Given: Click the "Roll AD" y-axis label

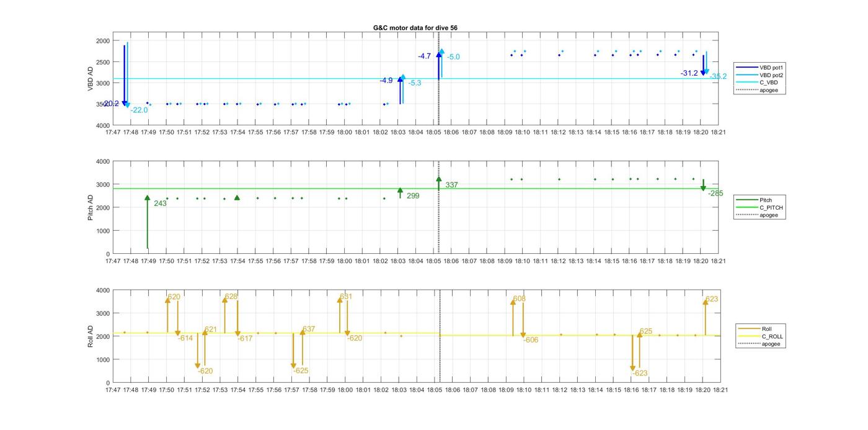Looking at the screenshot, I should (x=91, y=336).
